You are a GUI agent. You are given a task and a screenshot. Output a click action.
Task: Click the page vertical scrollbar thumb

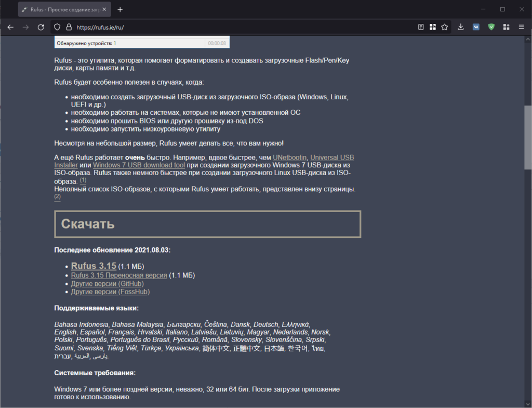(528, 137)
